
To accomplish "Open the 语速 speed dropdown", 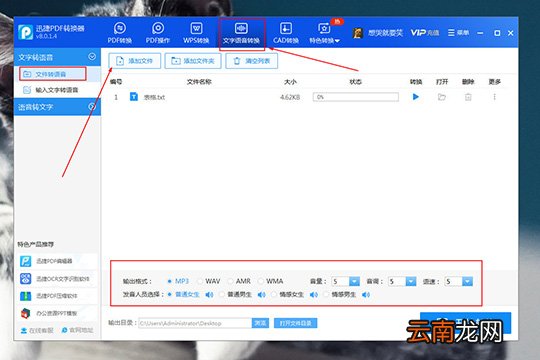I will (x=467, y=281).
